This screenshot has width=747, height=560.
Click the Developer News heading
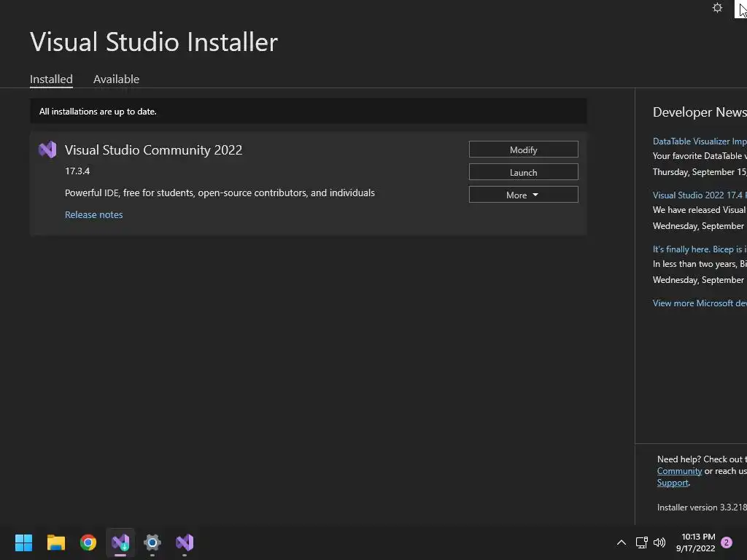pyautogui.click(x=700, y=112)
